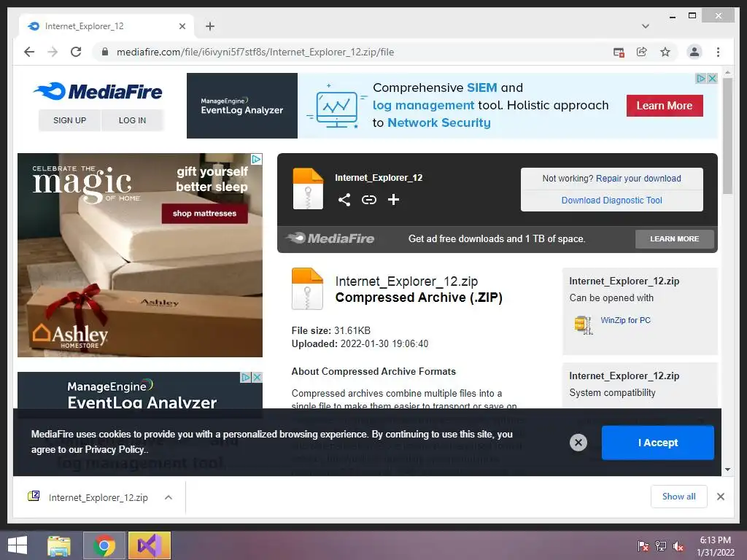Click the Ashley mattress ad image
Screen dimensions: 747x560
tap(140, 255)
